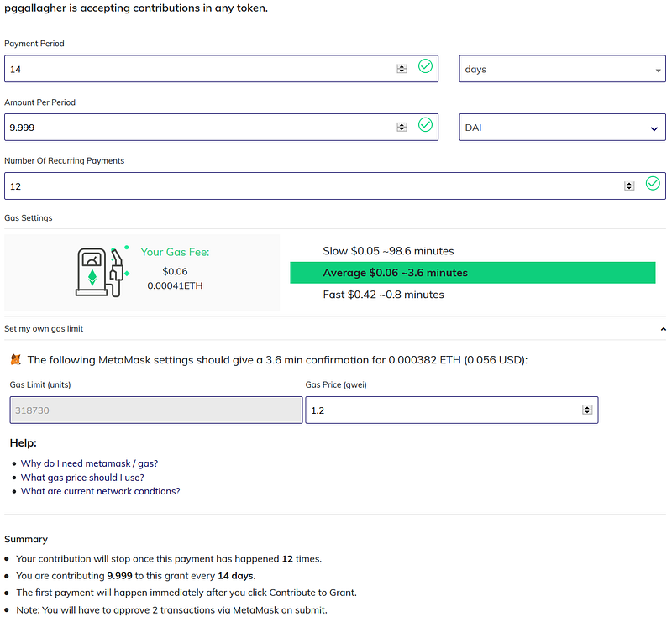Click the Gas Price gwei input field
Image resolution: width=672 pixels, height=622 pixels.
(452, 410)
